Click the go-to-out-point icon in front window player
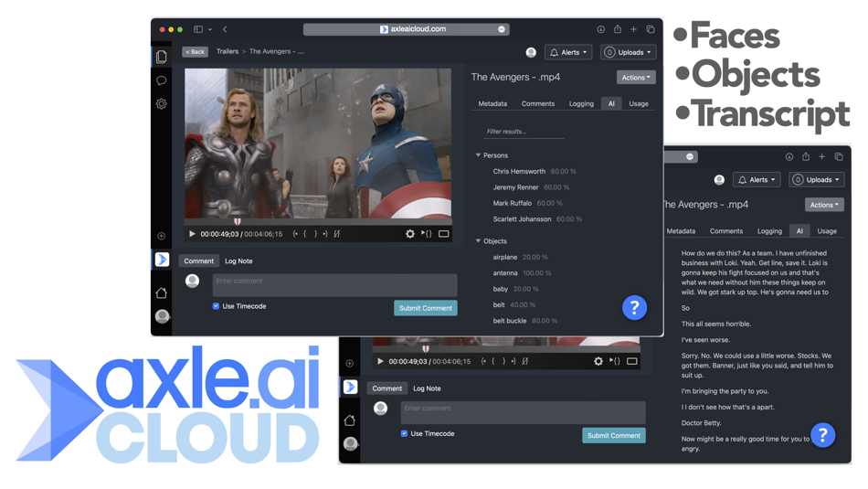 [325, 234]
